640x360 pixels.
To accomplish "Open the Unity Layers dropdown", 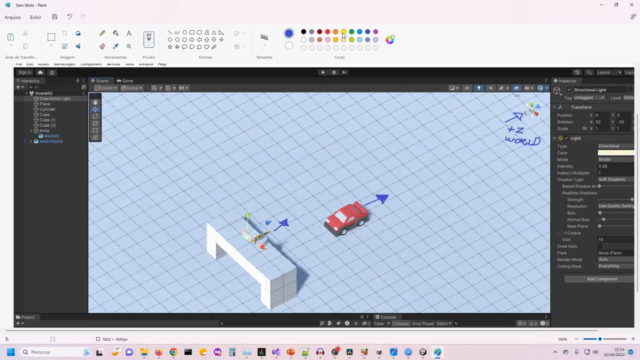I will point(609,72).
